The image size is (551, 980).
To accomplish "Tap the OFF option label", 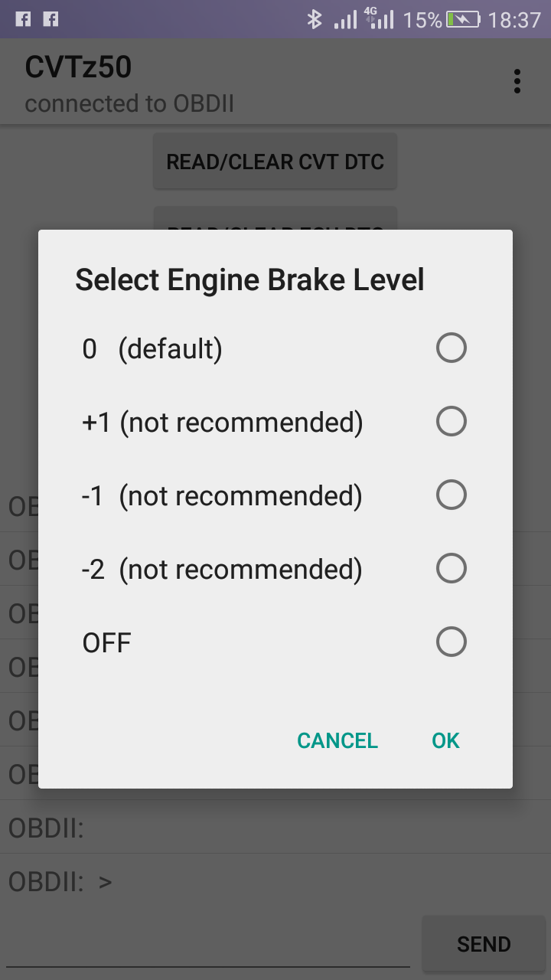I will coord(106,643).
